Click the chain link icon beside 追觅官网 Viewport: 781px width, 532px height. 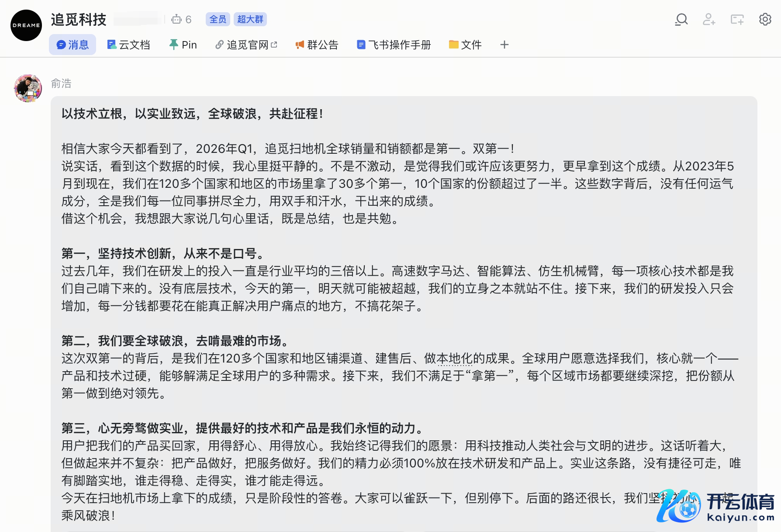219,45
